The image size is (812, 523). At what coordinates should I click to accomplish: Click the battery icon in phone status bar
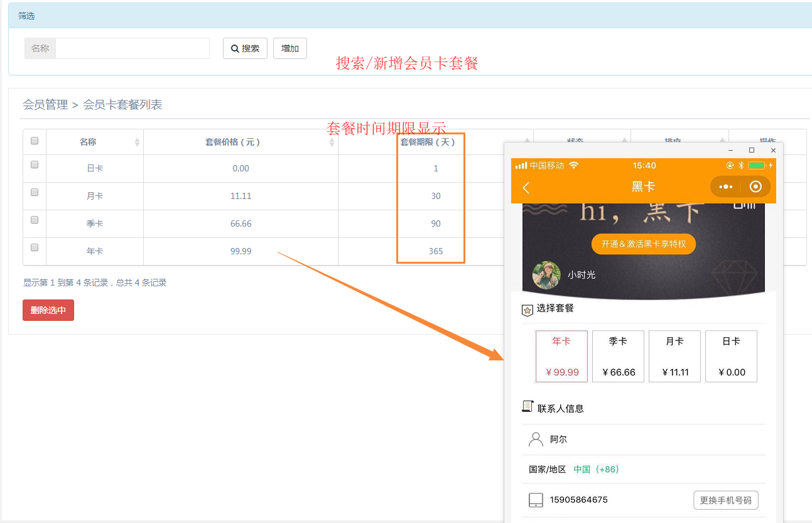click(x=756, y=165)
